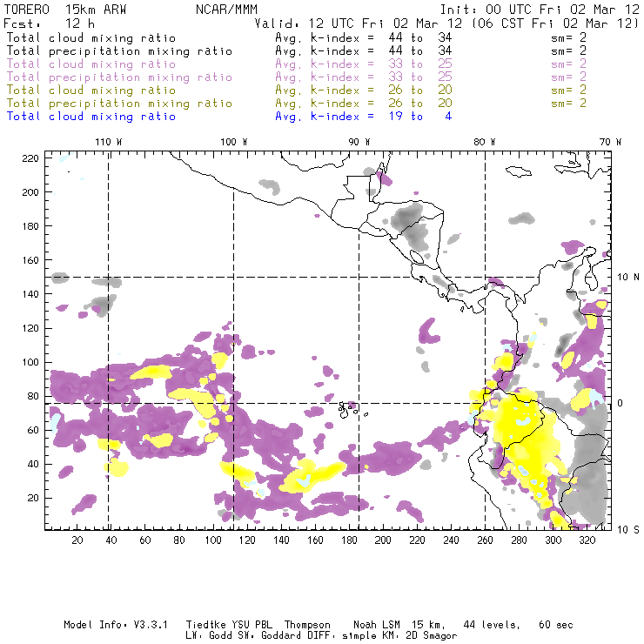
Task: Select the "80 W" longitude label
Action: [x=484, y=142]
